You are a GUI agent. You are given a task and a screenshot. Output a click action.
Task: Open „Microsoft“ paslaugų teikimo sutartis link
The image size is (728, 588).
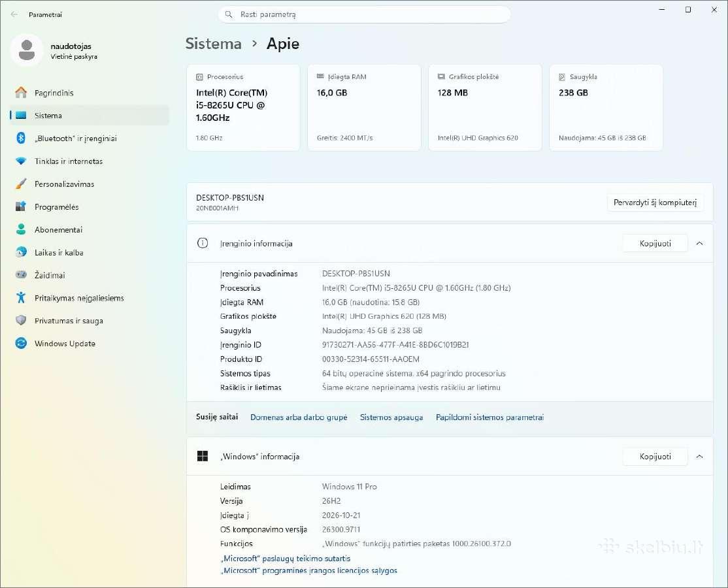286,559
